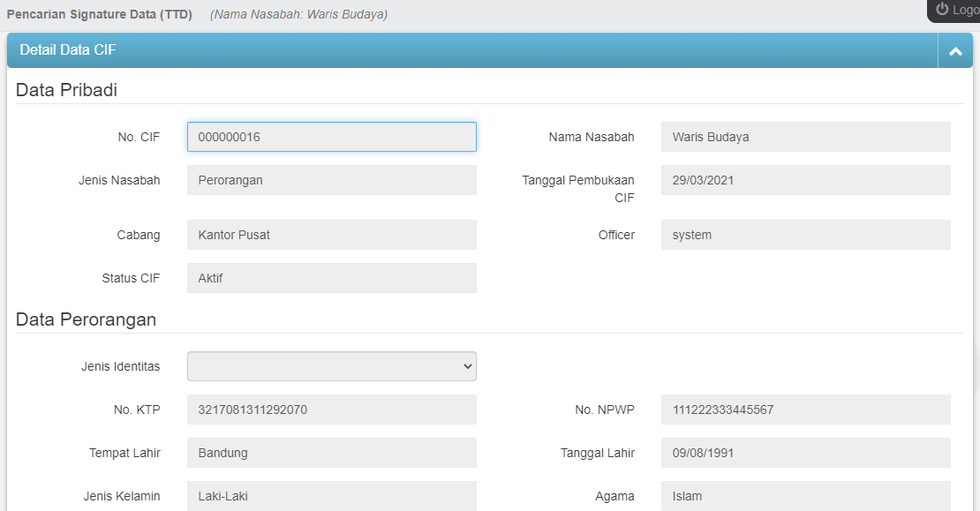Viewport: 980px width, 511px height.
Task: Focus the Jenis Kelamin field showing Laki-Laki
Action: (331, 496)
